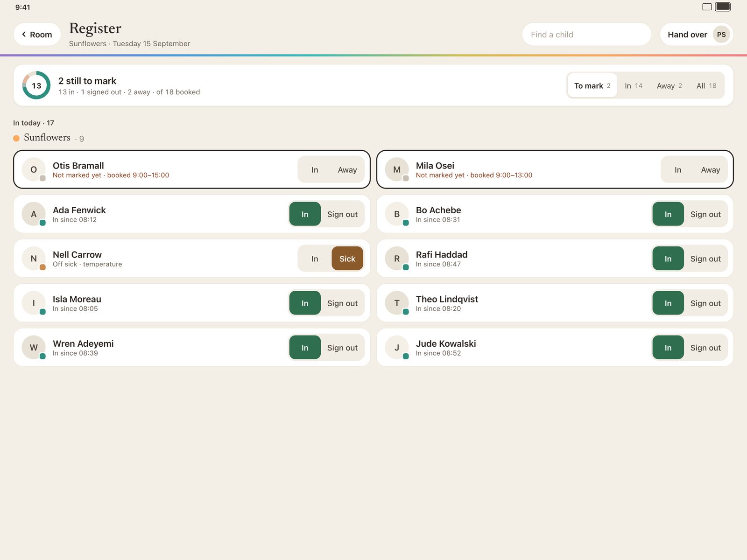The height and width of the screenshot is (560, 747).
Task: Sign out Bo Achebe
Action: click(705, 214)
